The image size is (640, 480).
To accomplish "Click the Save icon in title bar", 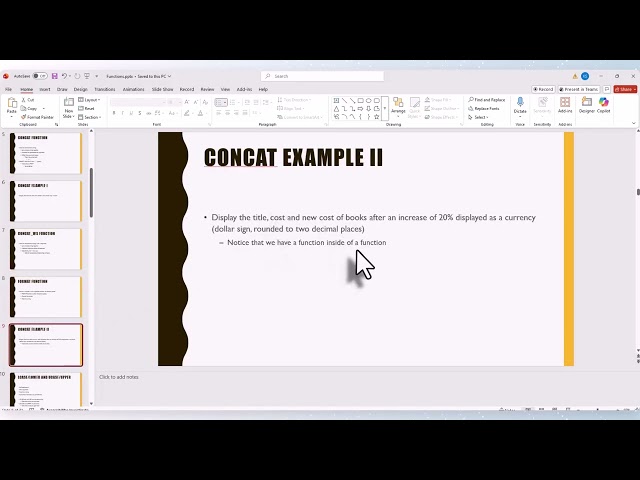I will click(54, 76).
